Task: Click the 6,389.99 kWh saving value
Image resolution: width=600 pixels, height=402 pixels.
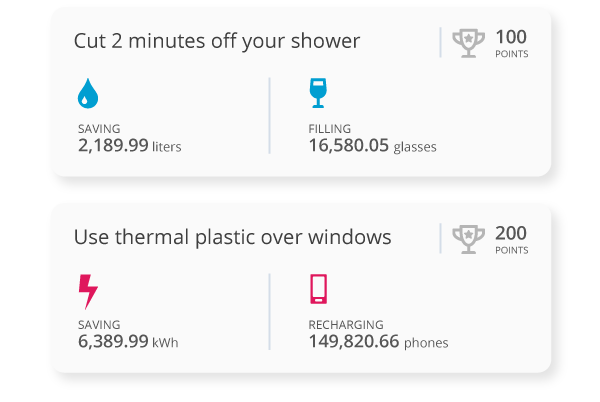Action: [128, 341]
